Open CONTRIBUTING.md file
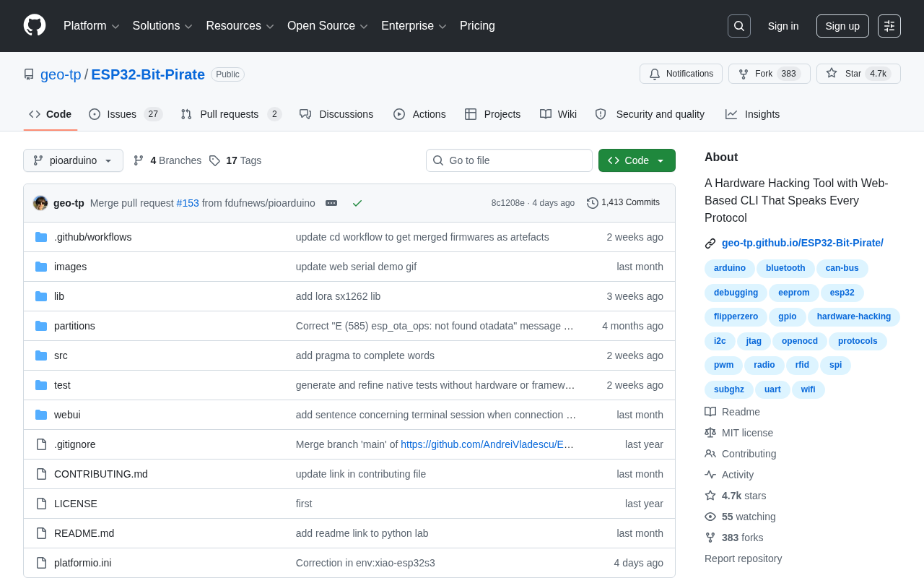The image size is (924, 578). 101,474
